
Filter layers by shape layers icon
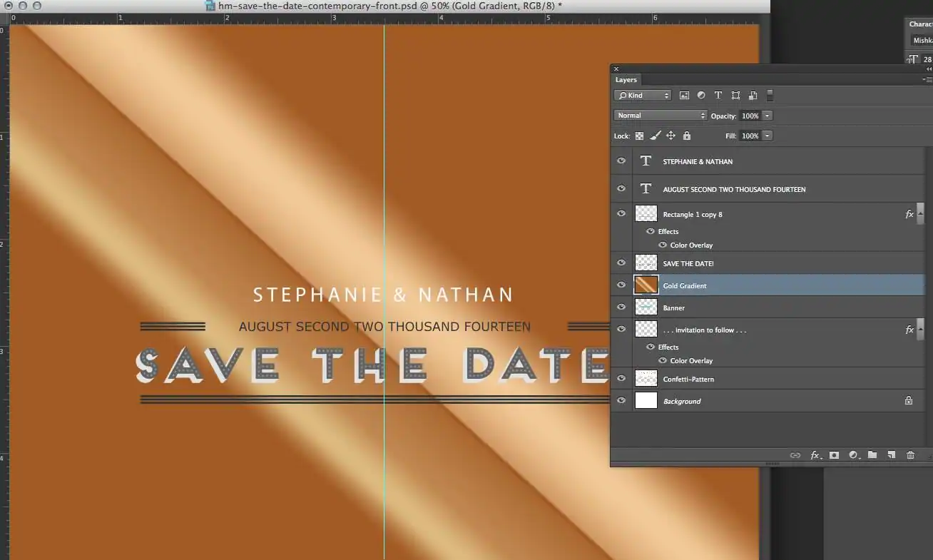click(735, 96)
